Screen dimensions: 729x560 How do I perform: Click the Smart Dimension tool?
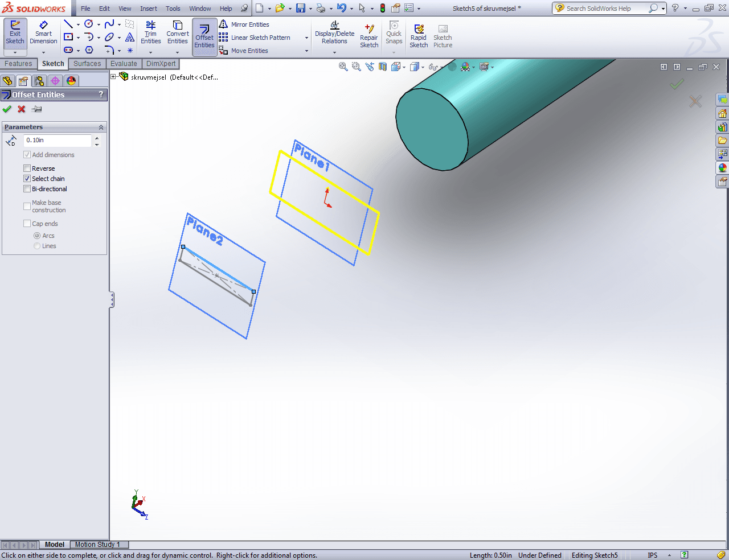(43, 33)
